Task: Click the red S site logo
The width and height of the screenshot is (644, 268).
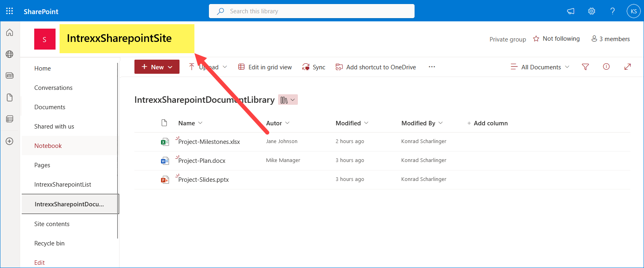Action: coord(45,39)
